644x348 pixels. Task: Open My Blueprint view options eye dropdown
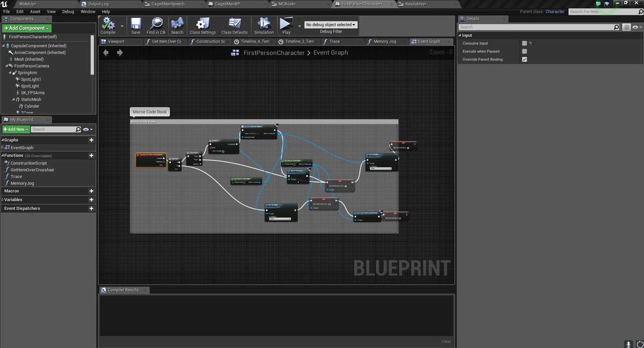(x=87, y=129)
